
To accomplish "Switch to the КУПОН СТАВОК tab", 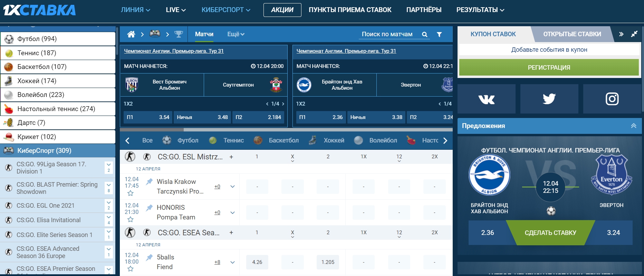I will 493,34.
